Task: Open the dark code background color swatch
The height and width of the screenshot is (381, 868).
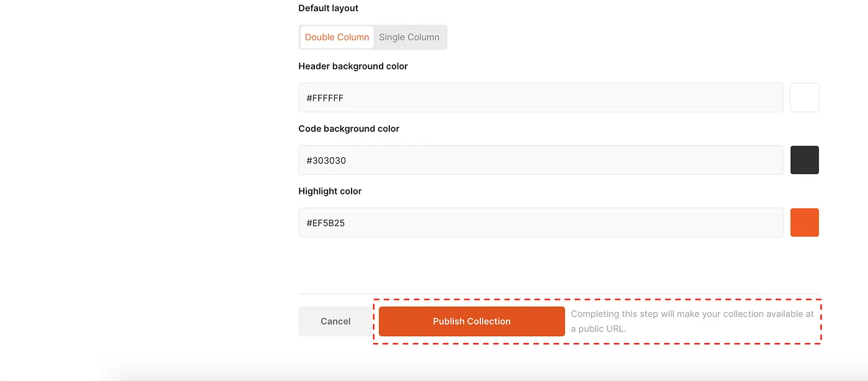Action: pyautogui.click(x=805, y=160)
